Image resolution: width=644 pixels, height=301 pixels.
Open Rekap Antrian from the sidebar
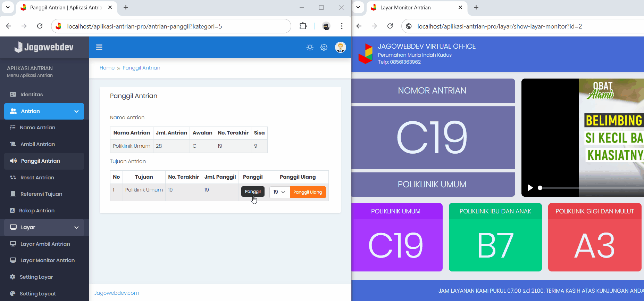pyautogui.click(x=44, y=211)
